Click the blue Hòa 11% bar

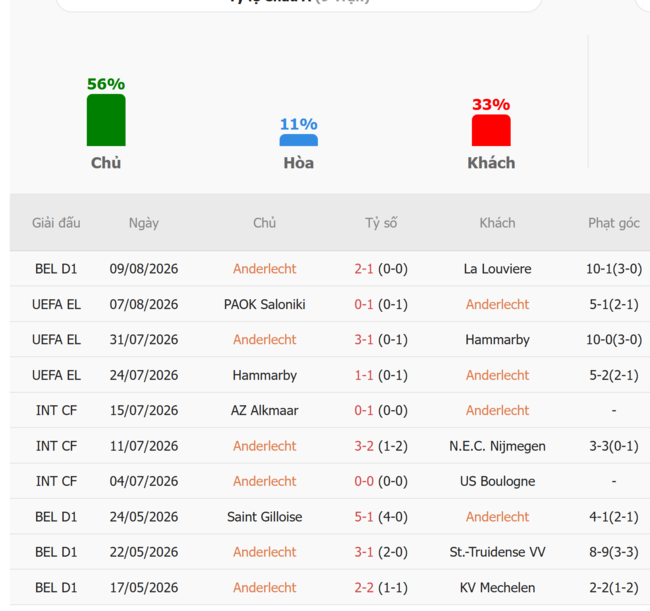point(298,140)
